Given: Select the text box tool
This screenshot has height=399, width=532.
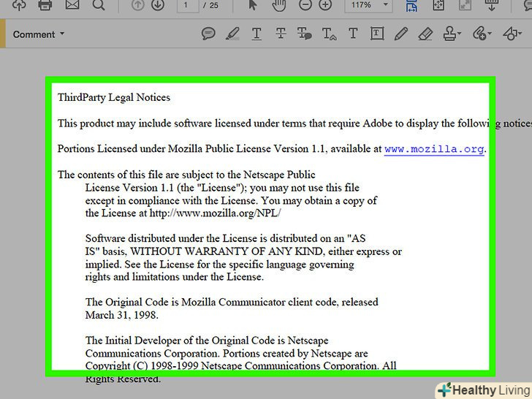Looking at the screenshot, I should pos(376,34).
